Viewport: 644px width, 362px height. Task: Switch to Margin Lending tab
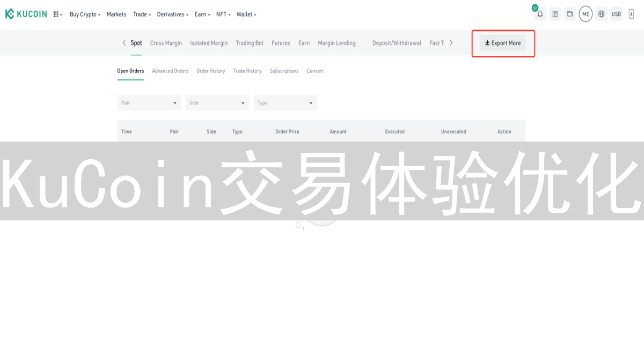(x=336, y=43)
